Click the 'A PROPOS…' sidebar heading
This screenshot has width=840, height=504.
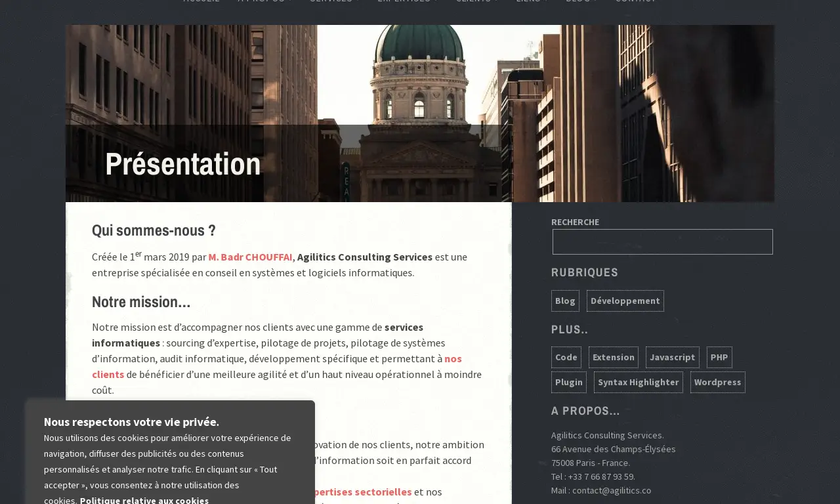[585, 411]
